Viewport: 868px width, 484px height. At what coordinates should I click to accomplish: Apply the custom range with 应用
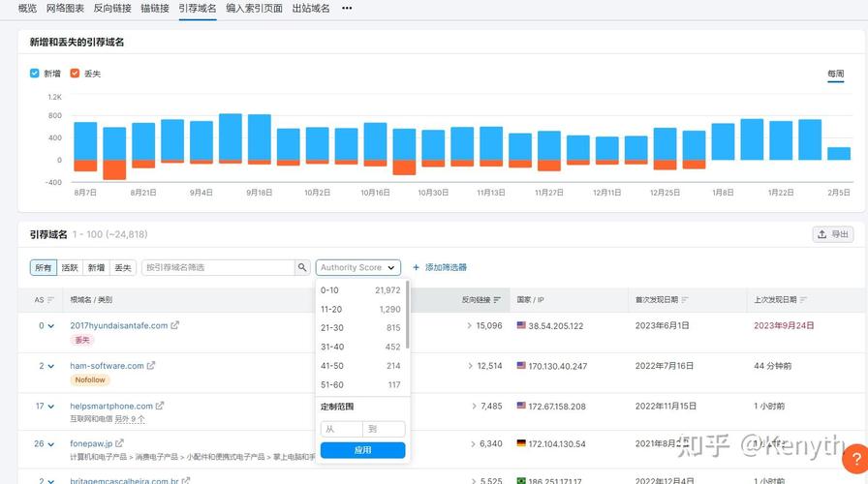[362, 450]
